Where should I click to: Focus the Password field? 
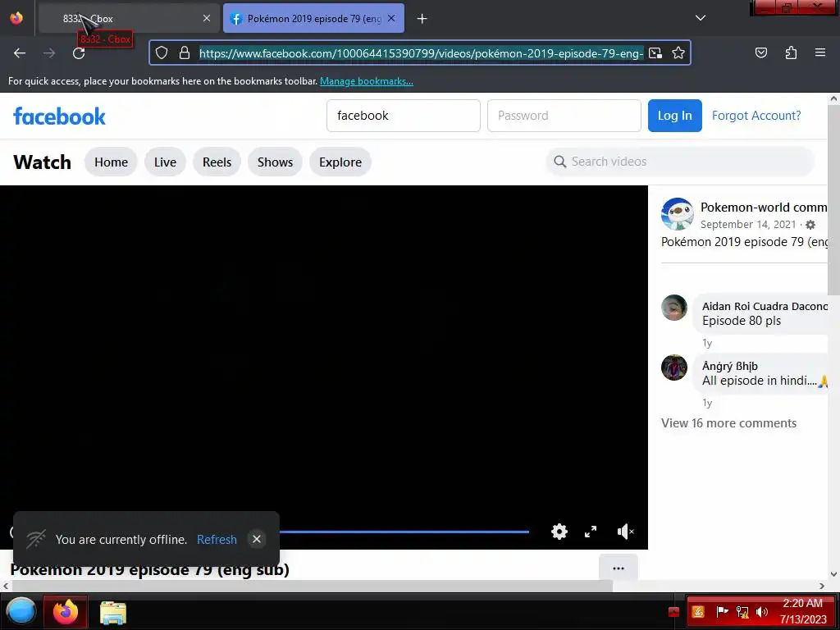pyautogui.click(x=564, y=116)
